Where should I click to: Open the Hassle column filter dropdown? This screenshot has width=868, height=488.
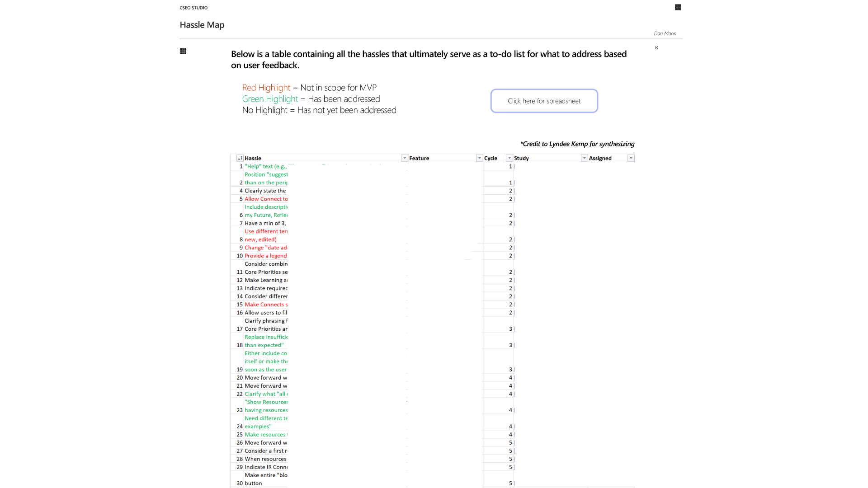pyautogui.click(x=404, y=158)
